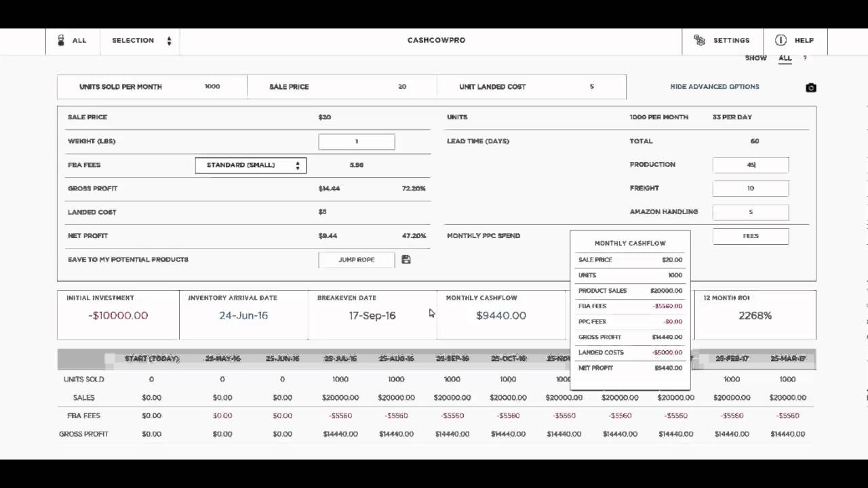Image resolution: width=868 pixels, height=488 pixels.
Task: Click the Units Sold Per Month value 1000
Action: (212, 87)
